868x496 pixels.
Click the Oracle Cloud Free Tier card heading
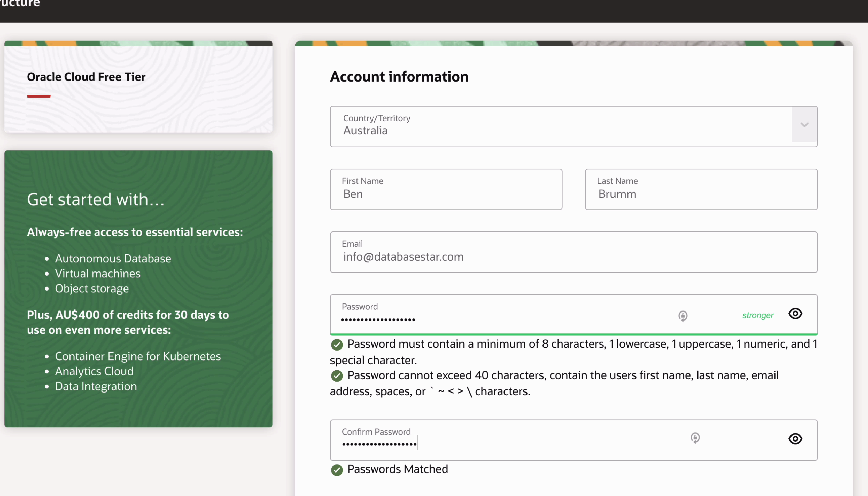point(86,77)
